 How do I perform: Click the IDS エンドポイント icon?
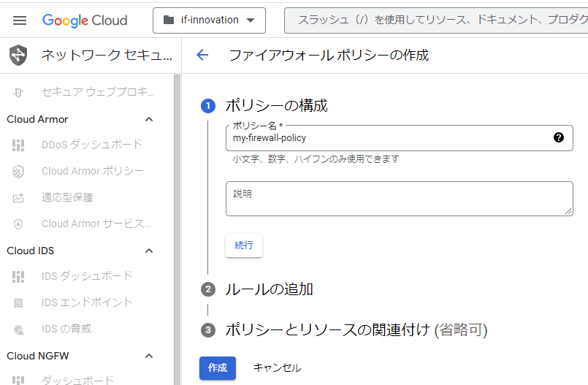18,302
